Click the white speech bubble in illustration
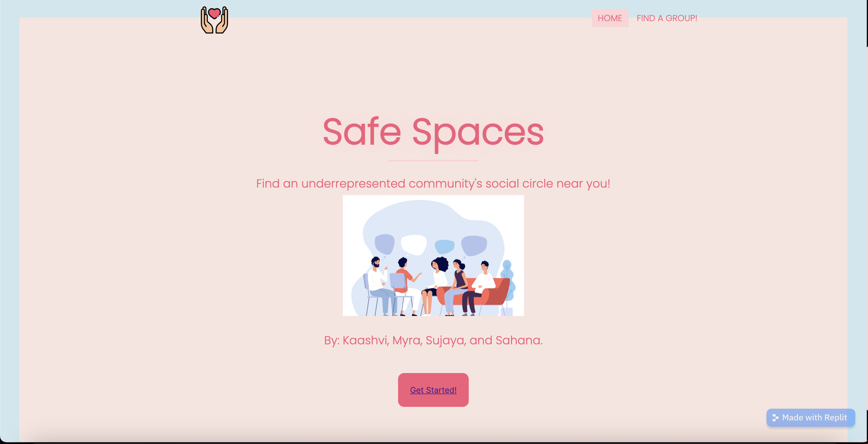The image size is (868, 444). coord(414,244)
